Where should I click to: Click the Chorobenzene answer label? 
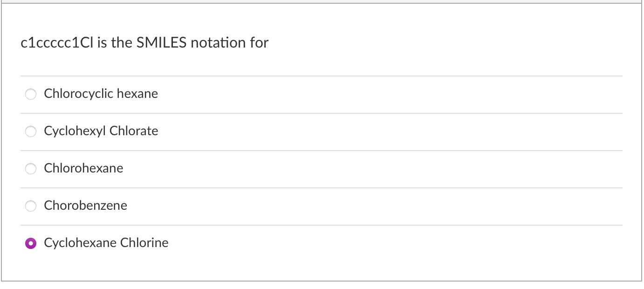85,206
